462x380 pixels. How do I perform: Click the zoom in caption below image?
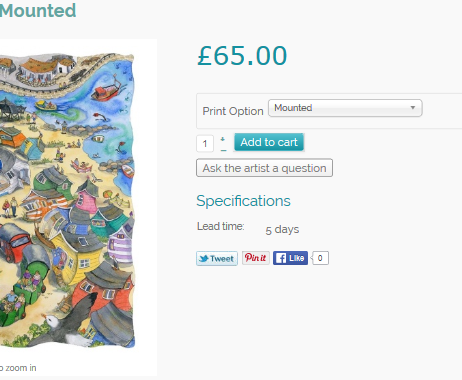pos(18,368)
